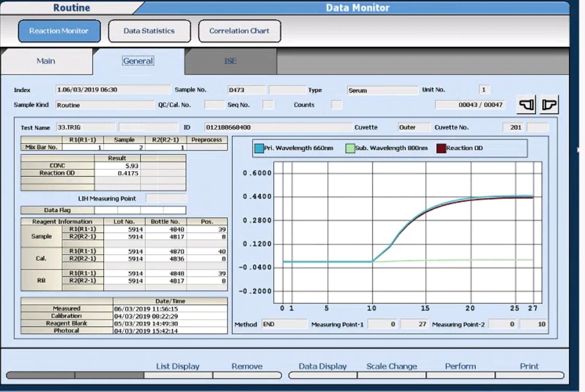The width and height of the screenshot is (585, 392).
Task: Click the LIH Measuring Point field
Action: coord(166,198)
